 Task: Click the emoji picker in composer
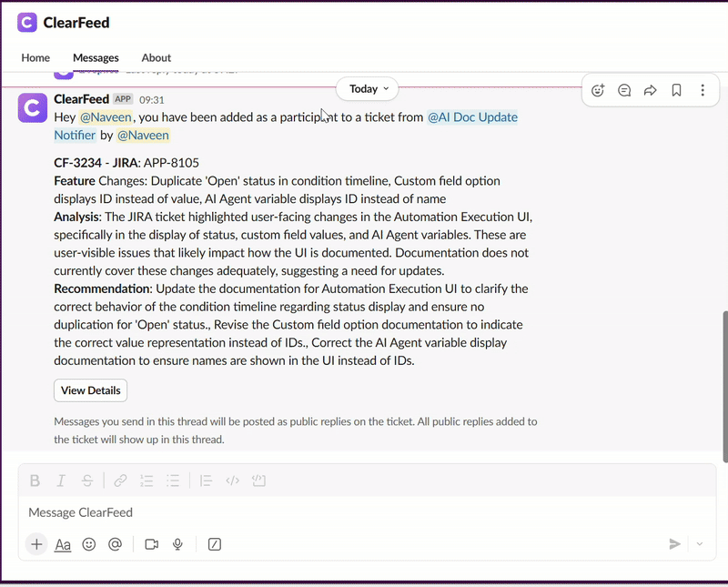pyautogui.click(x=88, y=544)
